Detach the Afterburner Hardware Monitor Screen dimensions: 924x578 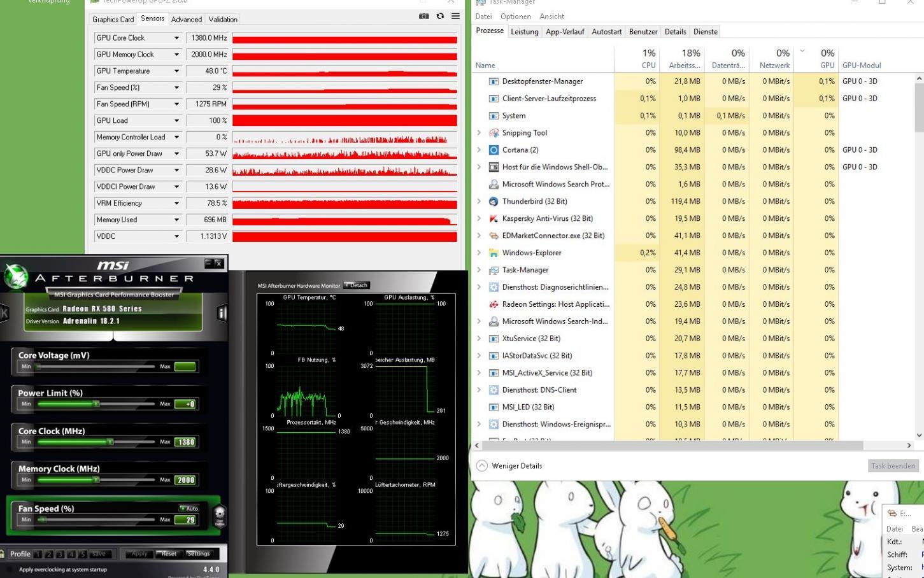pyautogui.click(x=357, y=285)
